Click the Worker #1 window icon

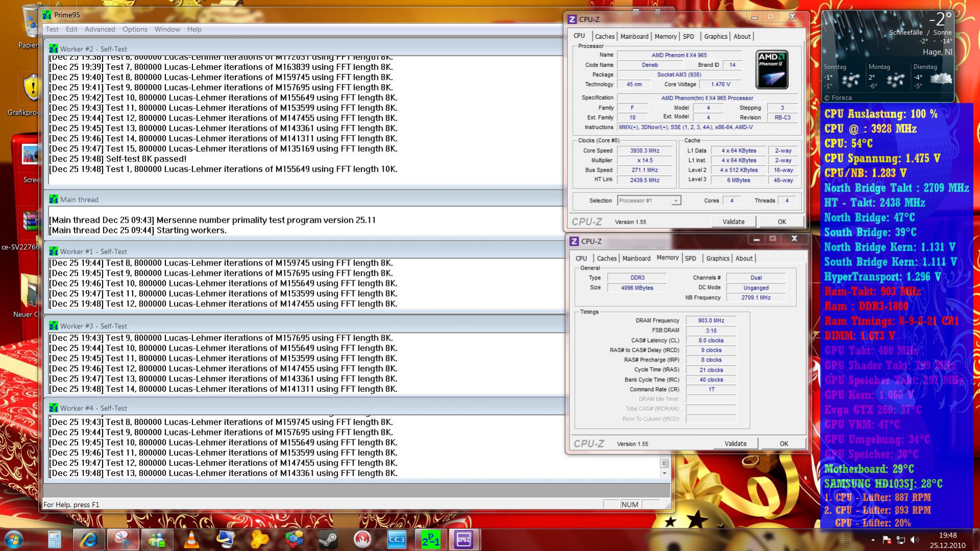pyautogui.click(x=53, y=251)
